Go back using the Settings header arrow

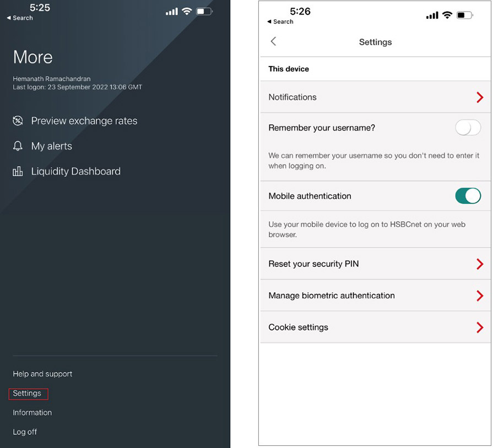pyautogui.click(x=273, y=42)
